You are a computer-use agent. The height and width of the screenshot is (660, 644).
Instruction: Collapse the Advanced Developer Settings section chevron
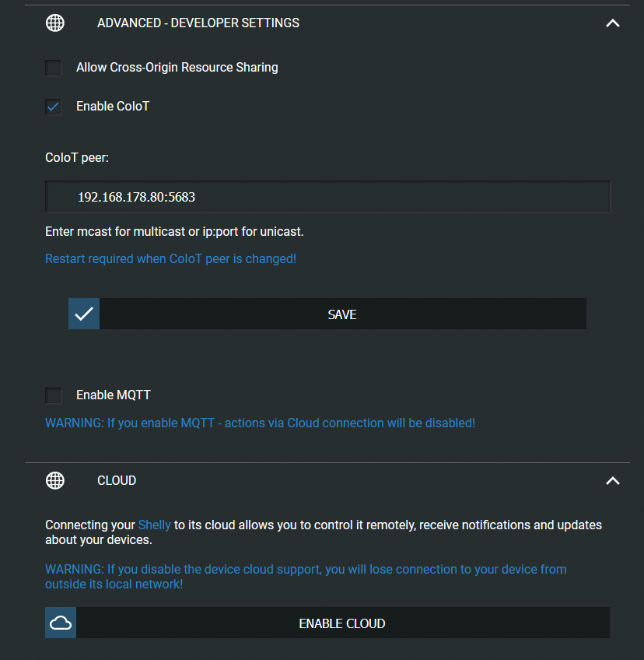pyautogui.click(x=613, y=23)
